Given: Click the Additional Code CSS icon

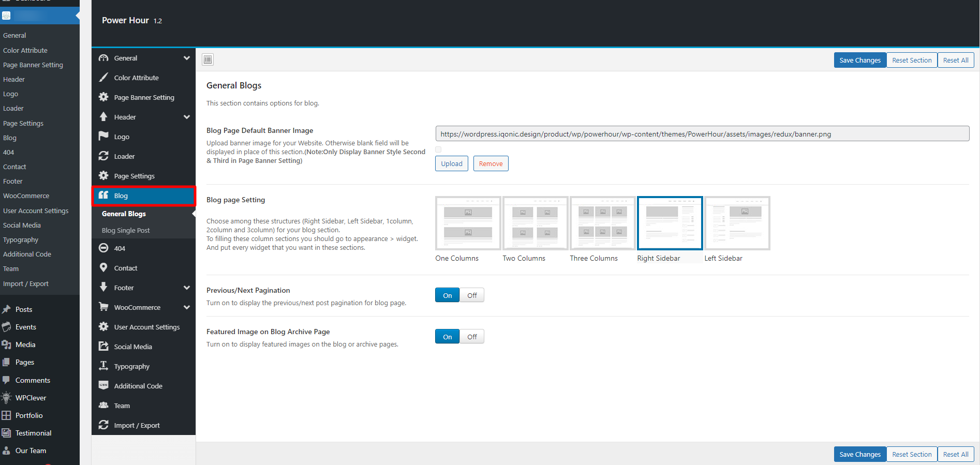Looking at the screenshot, I should point(103,385).
